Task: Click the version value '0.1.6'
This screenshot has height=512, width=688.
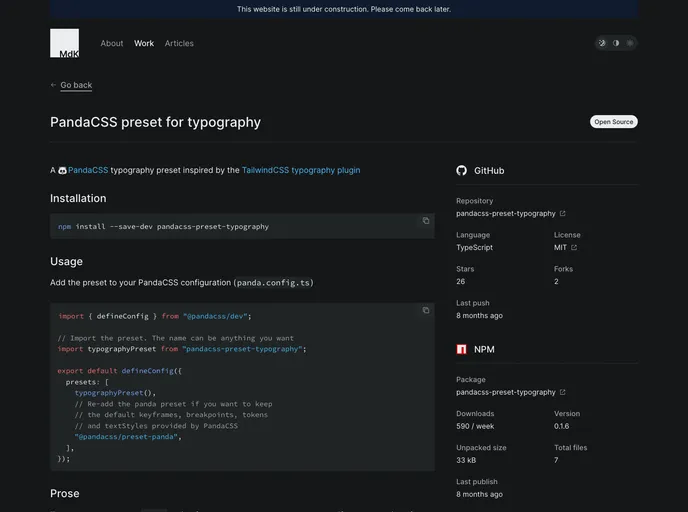Action: pyautogui.click(x=561, y=426)
